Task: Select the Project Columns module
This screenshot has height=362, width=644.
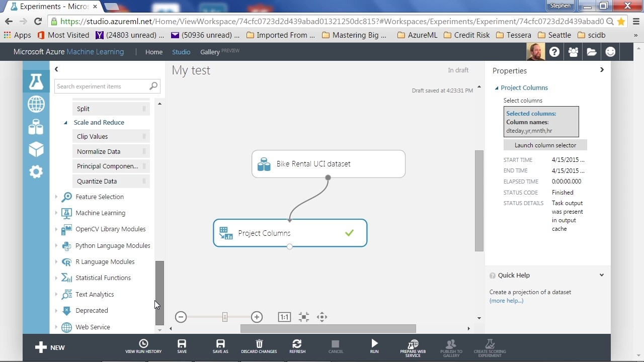Action: [290, 233]
